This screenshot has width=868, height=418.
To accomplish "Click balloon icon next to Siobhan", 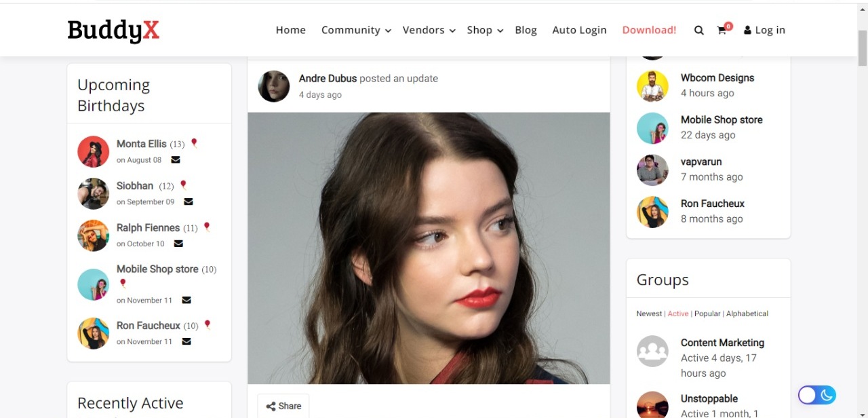I will [x=183, y=185].
